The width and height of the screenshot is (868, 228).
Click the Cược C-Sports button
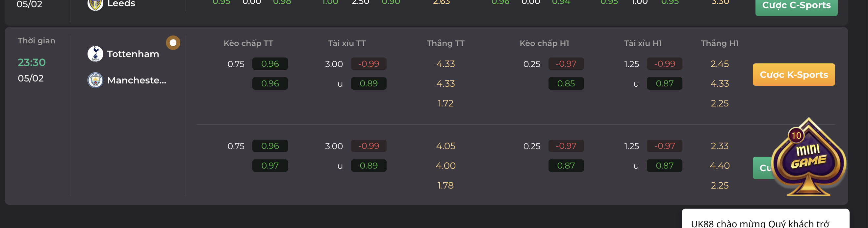pyautogui.click(x=796, y=6)
